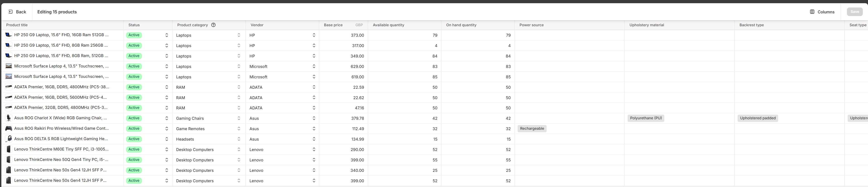This screenshot has width=868, height=187.
Task: Select the Upholstered padded backrest tag
Action: [x=758, y=118]
